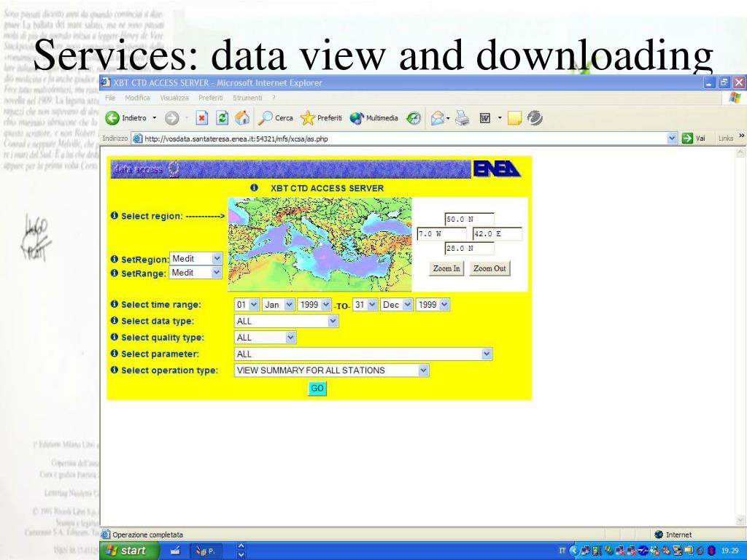Open the Strumenti menu

pyautogui.click(x=247, y=98)
